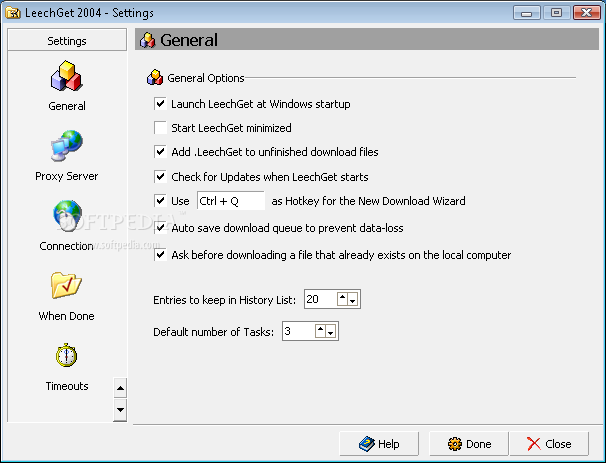Click the General Options section icon

point(155,77)
